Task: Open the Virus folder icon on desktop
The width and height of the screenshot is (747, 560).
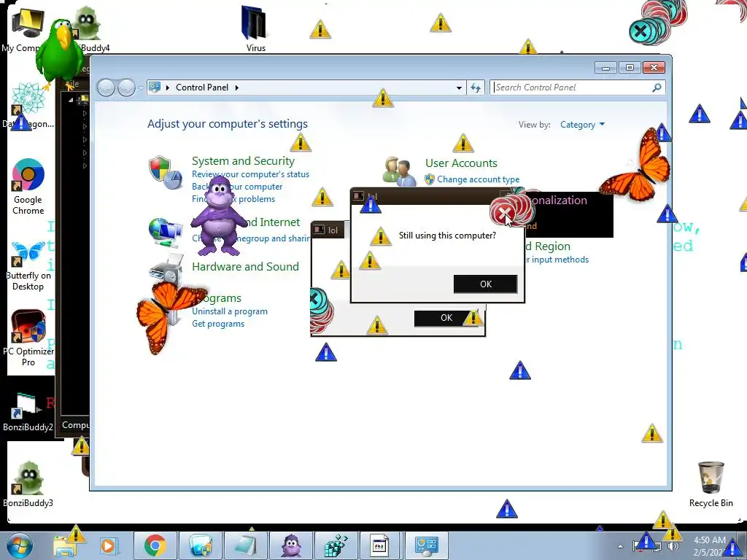Action: coord(255,24)
